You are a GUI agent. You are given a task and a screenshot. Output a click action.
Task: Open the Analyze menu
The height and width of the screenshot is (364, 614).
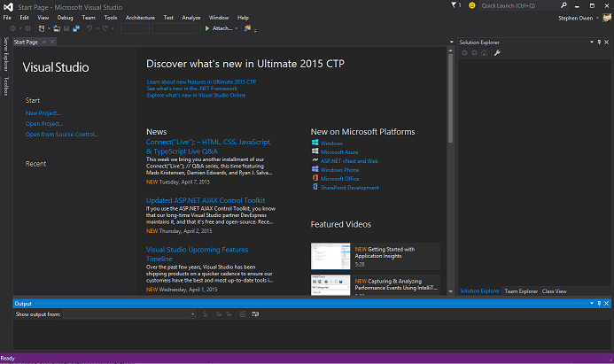pos(191,18)
